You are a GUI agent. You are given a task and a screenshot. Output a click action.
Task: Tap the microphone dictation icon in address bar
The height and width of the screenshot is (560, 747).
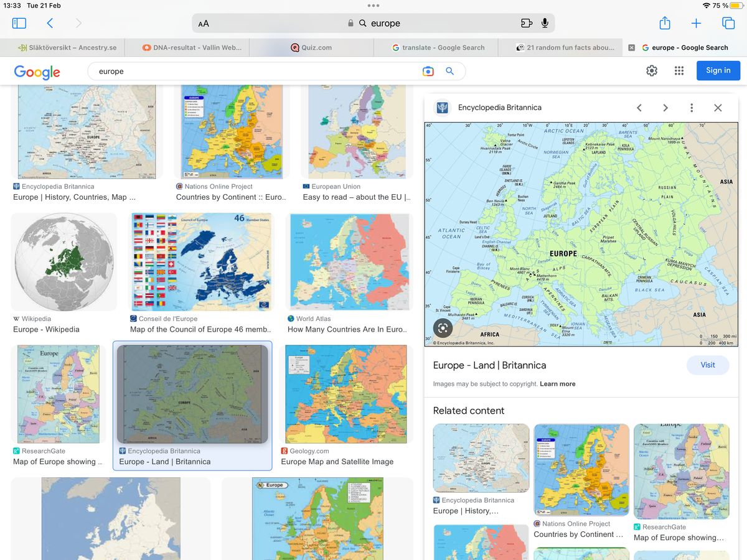pyautogui.click(x=545, y=23)
